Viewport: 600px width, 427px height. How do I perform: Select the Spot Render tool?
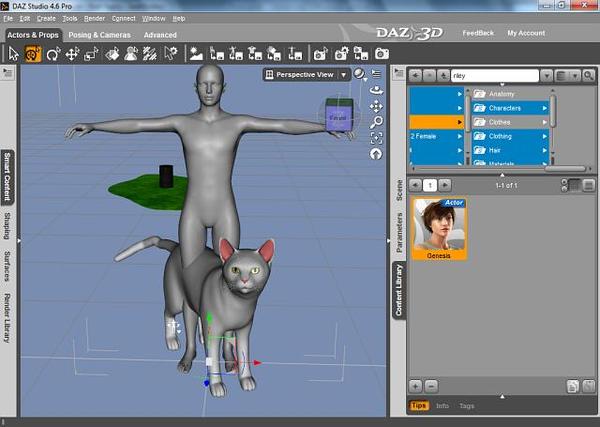(150, 54)
